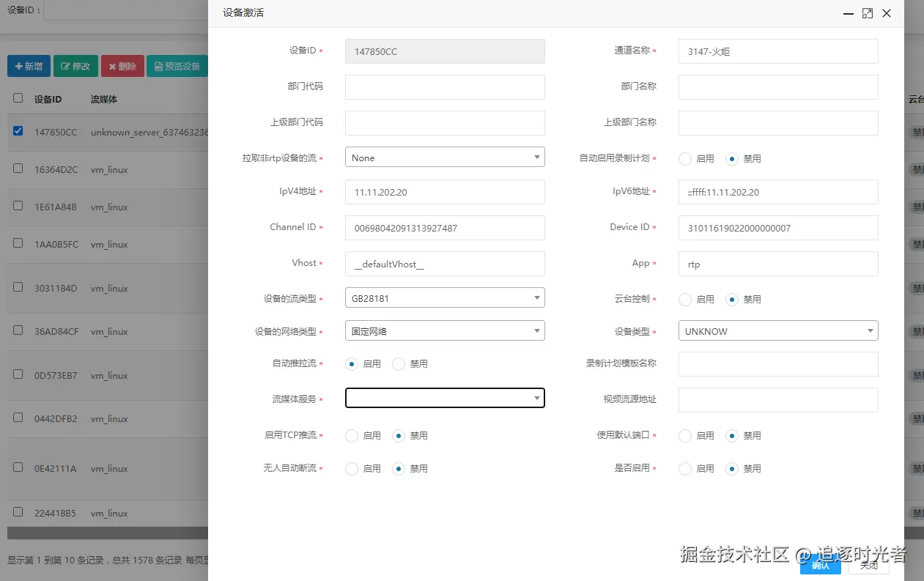Click the 流媒体 column header in table
Screen dimensions: 924x581
click(104, 99)
